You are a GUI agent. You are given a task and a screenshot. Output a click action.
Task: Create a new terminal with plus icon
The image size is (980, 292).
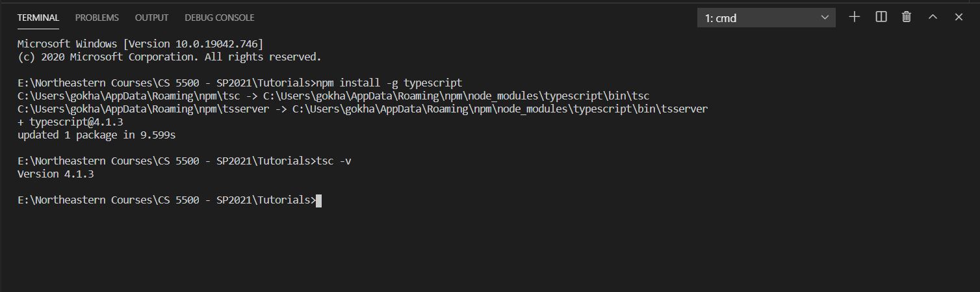855,18
